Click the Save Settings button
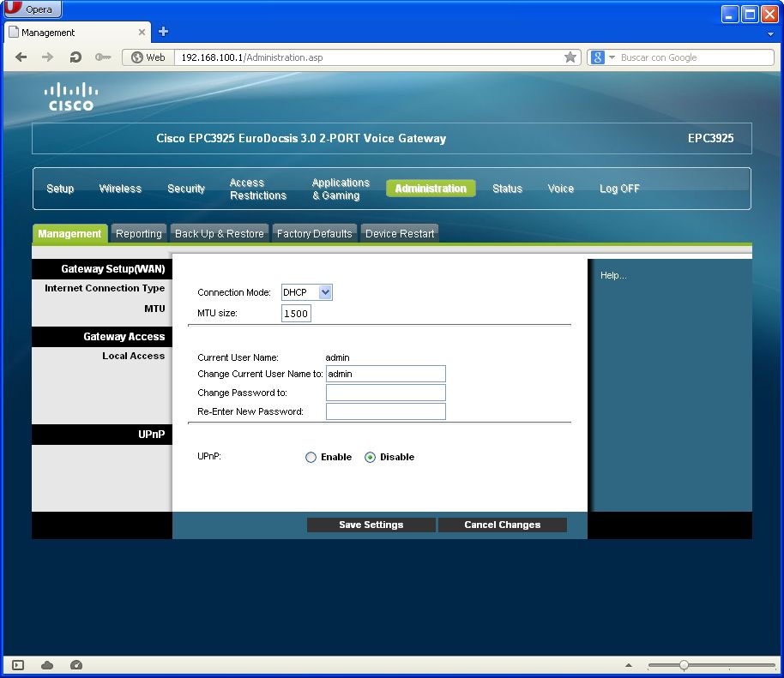Screen dimensions: 784x678 pos(371,525)
